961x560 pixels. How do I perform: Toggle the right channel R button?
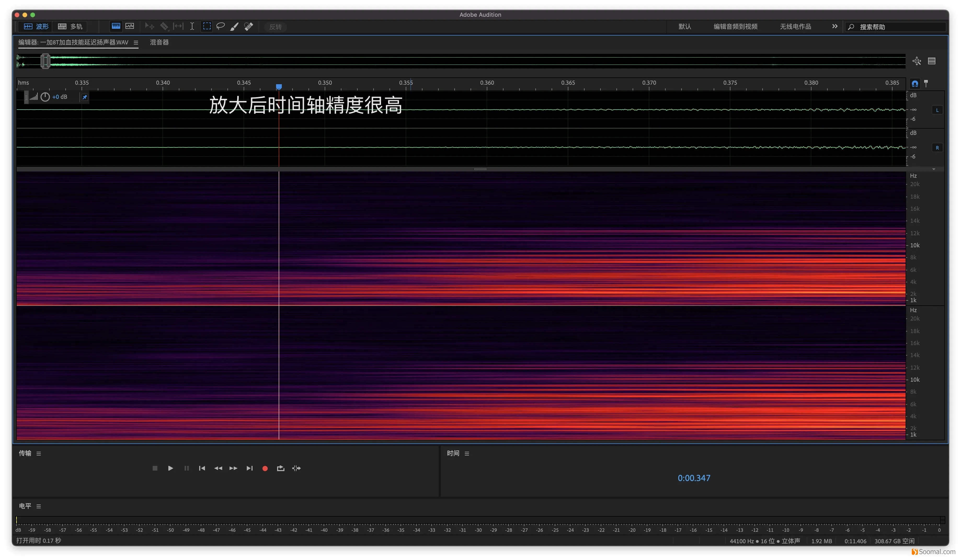(x=937, y=148)
